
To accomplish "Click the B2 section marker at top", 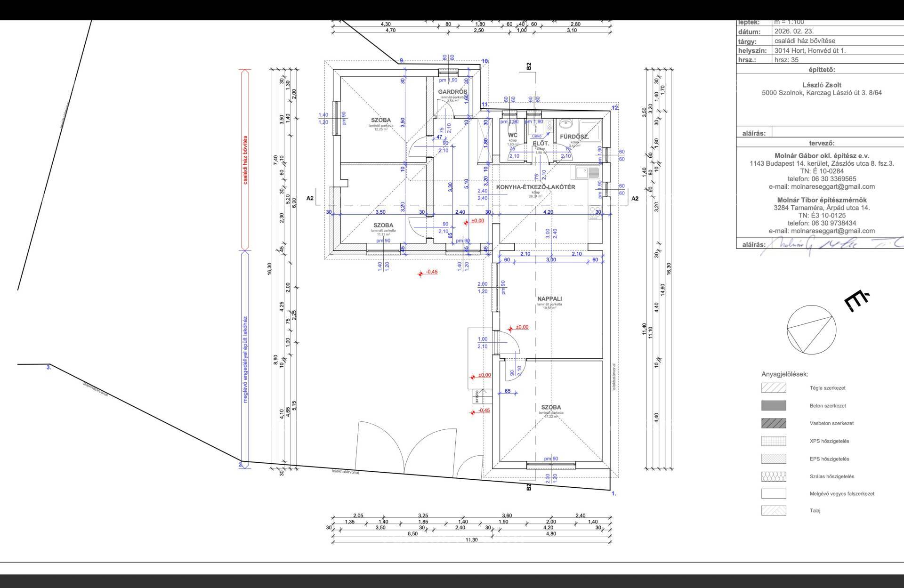I will [x=529, y=66].
